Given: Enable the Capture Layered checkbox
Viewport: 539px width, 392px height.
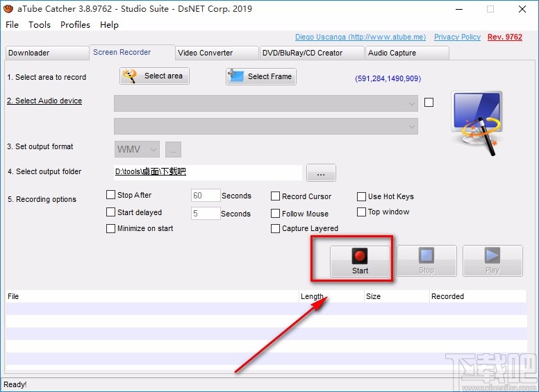Looking at the screenshot, I should 275,229.
